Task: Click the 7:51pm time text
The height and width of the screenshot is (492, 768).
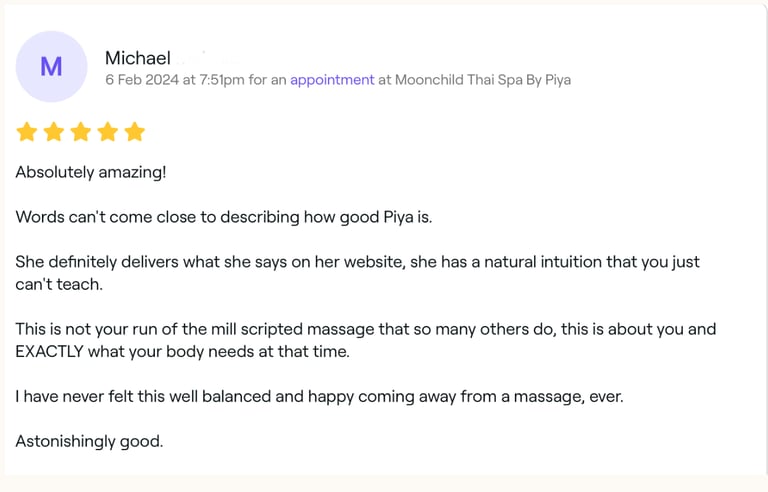Action: click(222, 80)
